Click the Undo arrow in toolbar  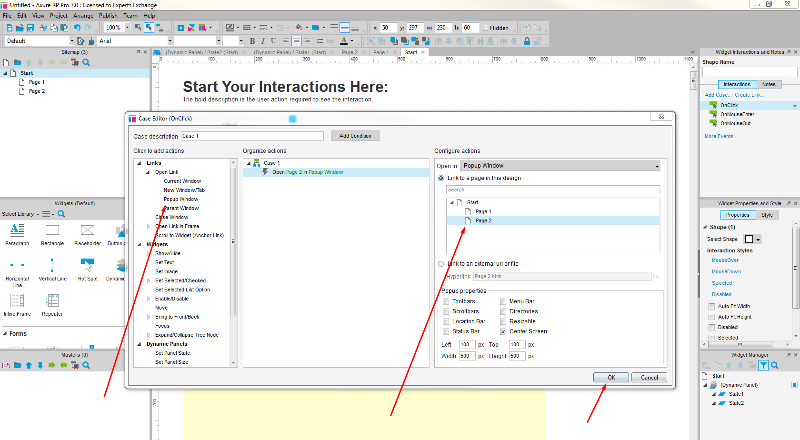coord(77,28)
